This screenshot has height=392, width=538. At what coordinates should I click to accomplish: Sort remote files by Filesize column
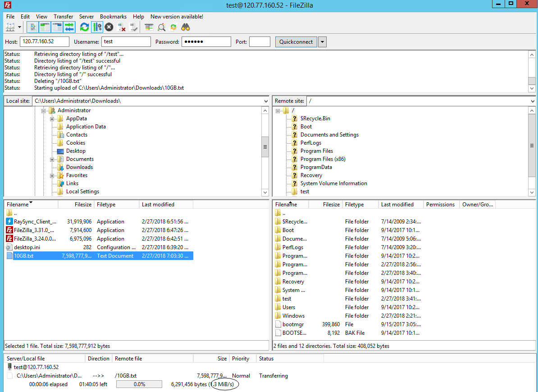click(325, 205)
